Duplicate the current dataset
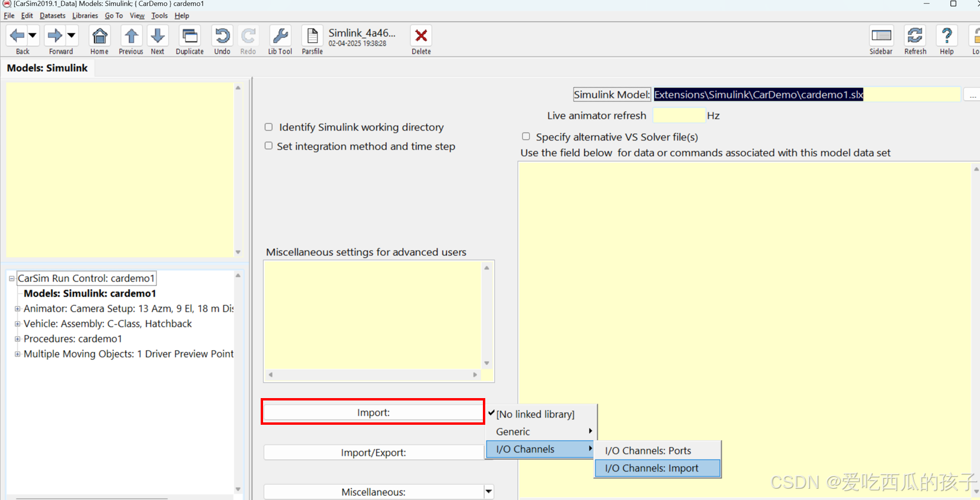The height and width of the screenshot is (500, 980). [x=190, y=36]
